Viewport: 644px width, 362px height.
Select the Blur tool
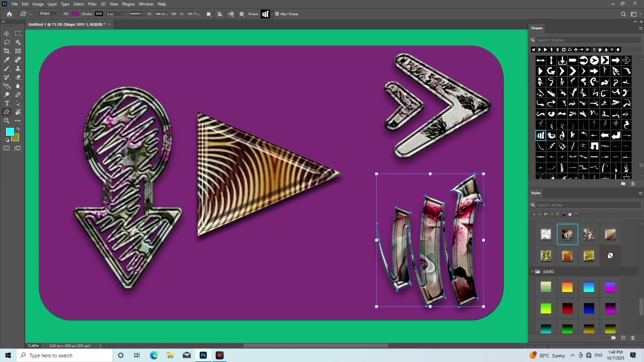click(x=18, y=86)
